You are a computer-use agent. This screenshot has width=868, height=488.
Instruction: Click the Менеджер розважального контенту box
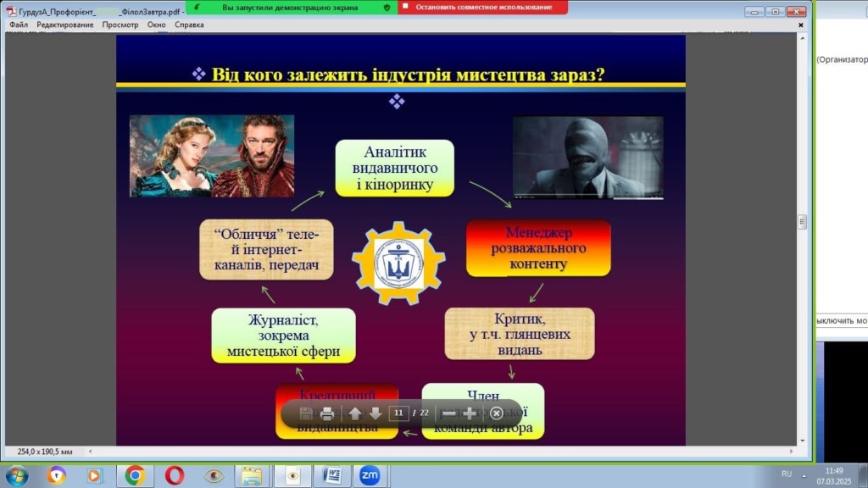pyautogui.click(x=538, y=248)
